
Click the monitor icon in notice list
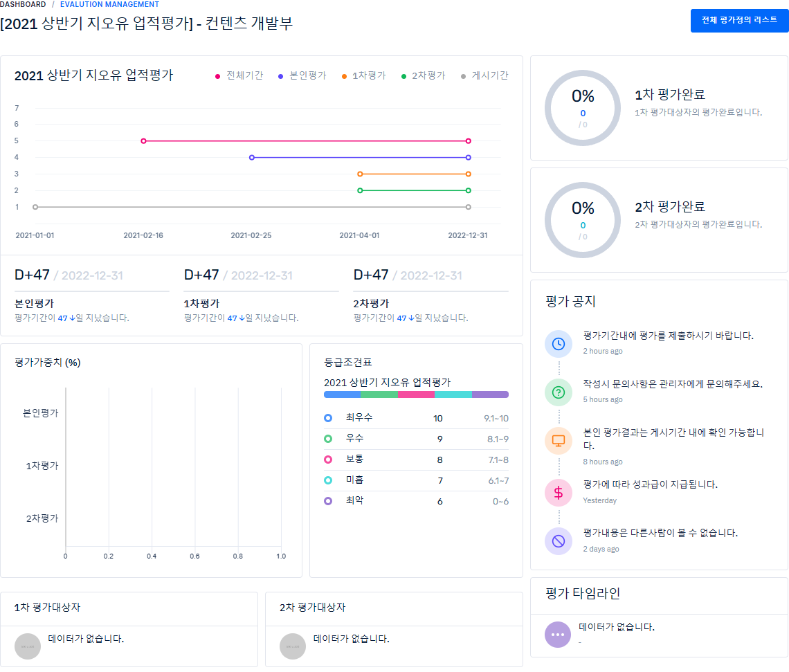(x=559, y=441)
